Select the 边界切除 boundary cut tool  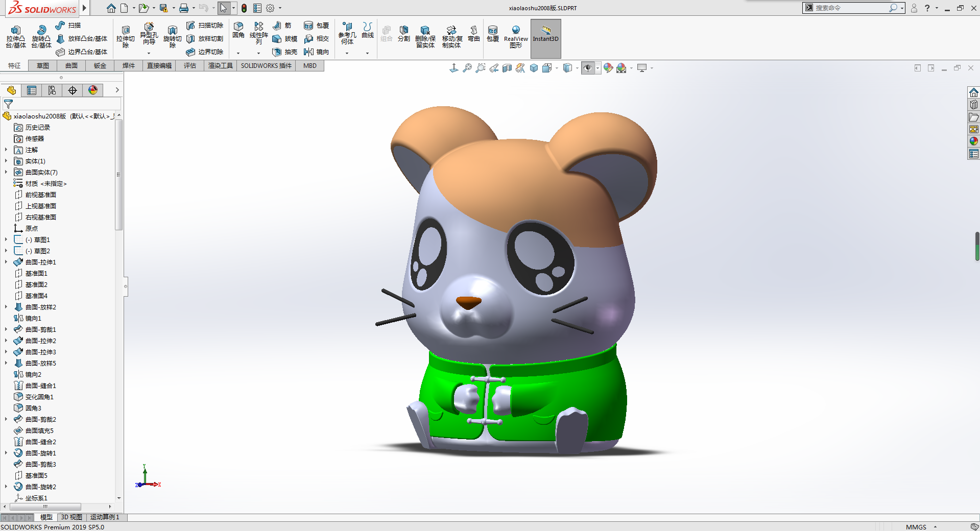coord(205,52)
